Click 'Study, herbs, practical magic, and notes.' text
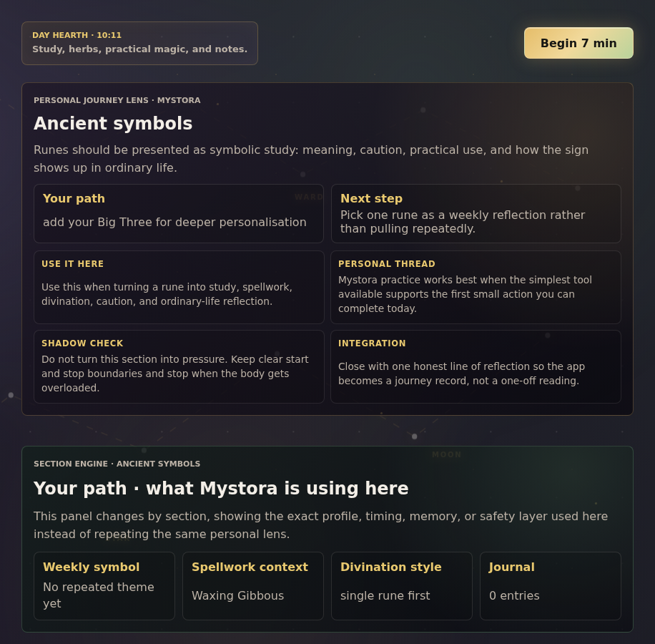The width and height of the screenshot is (655, 644). pyautogui.click(x=140, y=49)
